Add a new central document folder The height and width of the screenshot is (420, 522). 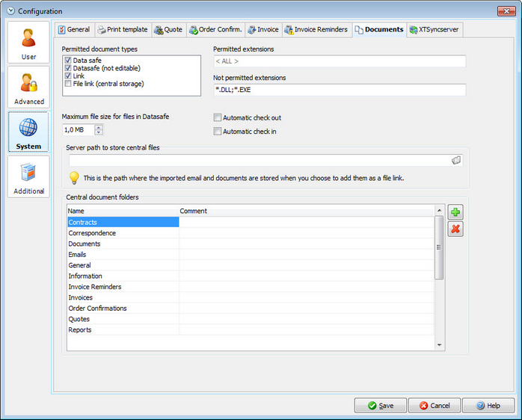pyautogui.click(x=455, y=212)
